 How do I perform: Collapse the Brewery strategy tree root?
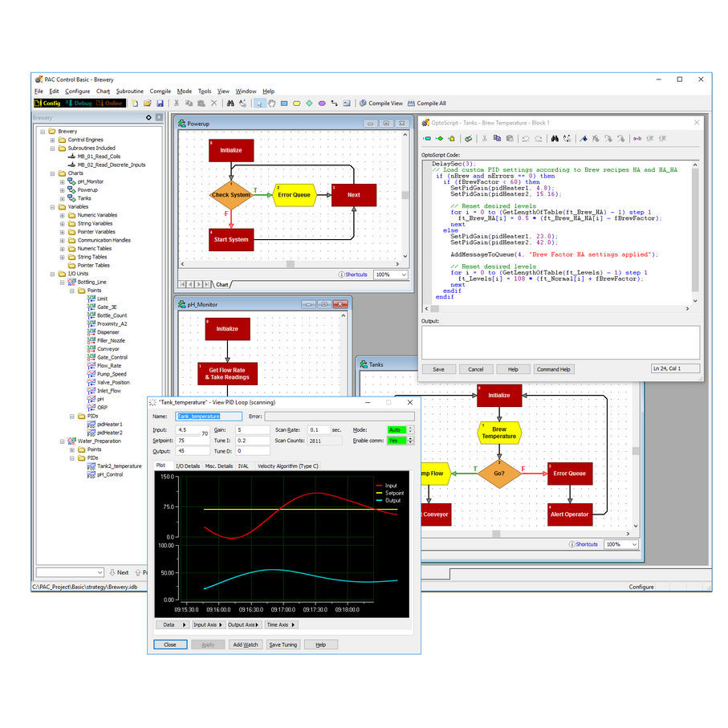point(42,131)
